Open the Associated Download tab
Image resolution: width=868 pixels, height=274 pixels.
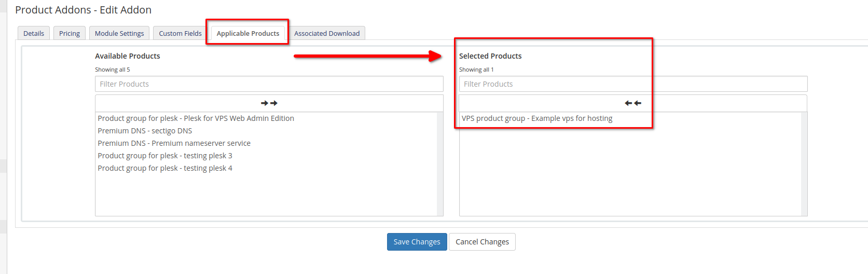tap(327, 33)
